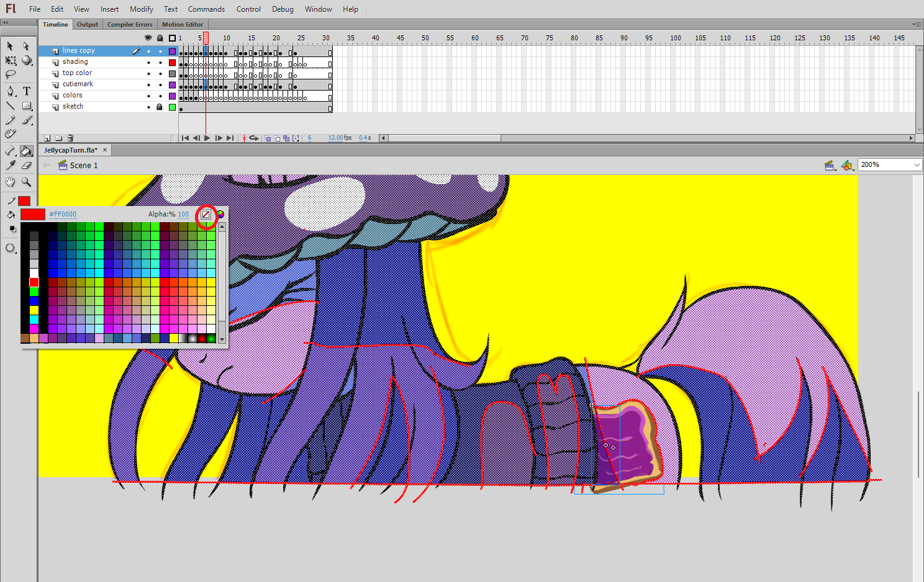The height and width of the screenshot is (582, 924).
Task: Open the Control menu
Action: pyautogui.click(x=248, y=9)
